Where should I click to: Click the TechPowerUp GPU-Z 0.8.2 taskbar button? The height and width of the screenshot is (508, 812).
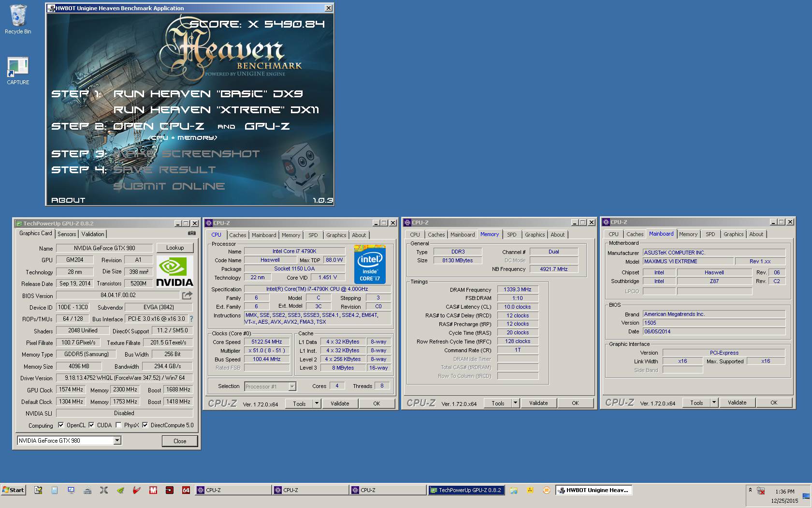coord(466,490)
